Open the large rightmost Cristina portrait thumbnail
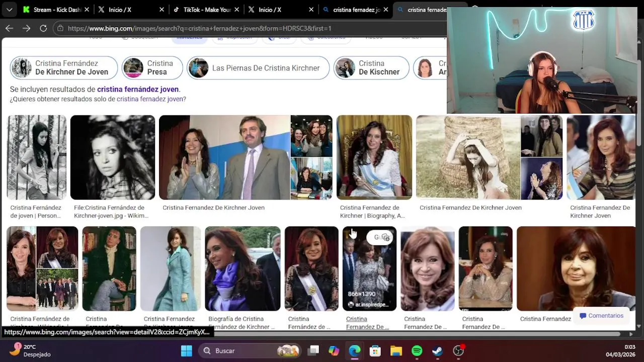The height and width of the screenshot is (362, 644). tap(576, 268)
